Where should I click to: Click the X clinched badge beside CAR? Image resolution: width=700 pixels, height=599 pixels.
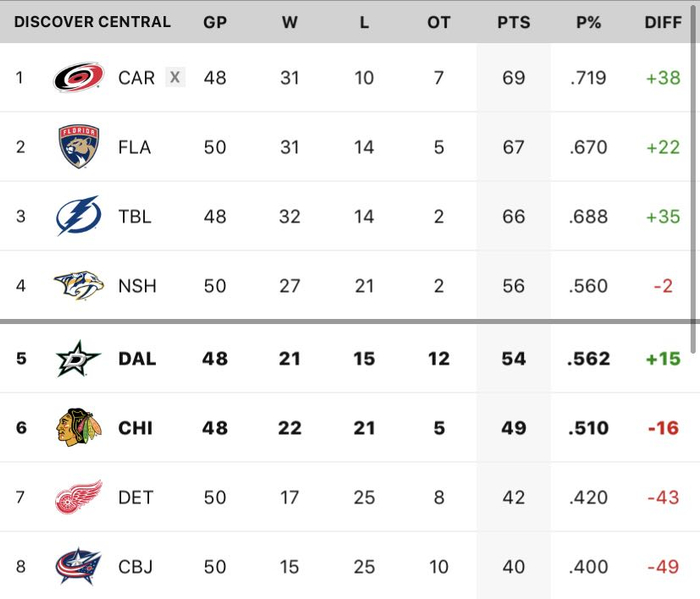tap(175, 77)
